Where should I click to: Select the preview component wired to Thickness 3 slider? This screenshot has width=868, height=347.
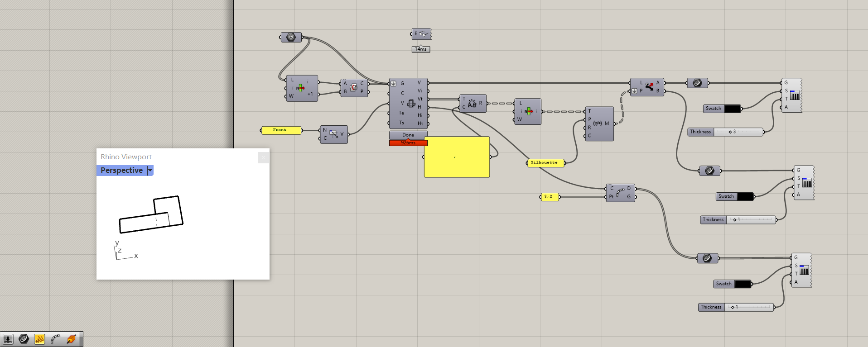[x=791, y=95]
